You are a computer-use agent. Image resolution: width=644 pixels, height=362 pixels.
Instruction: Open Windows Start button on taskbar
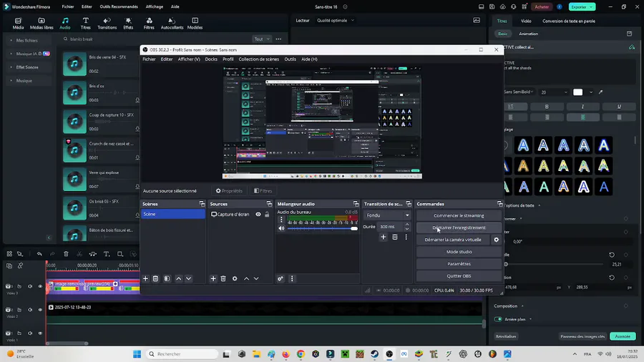coord(137,354)
